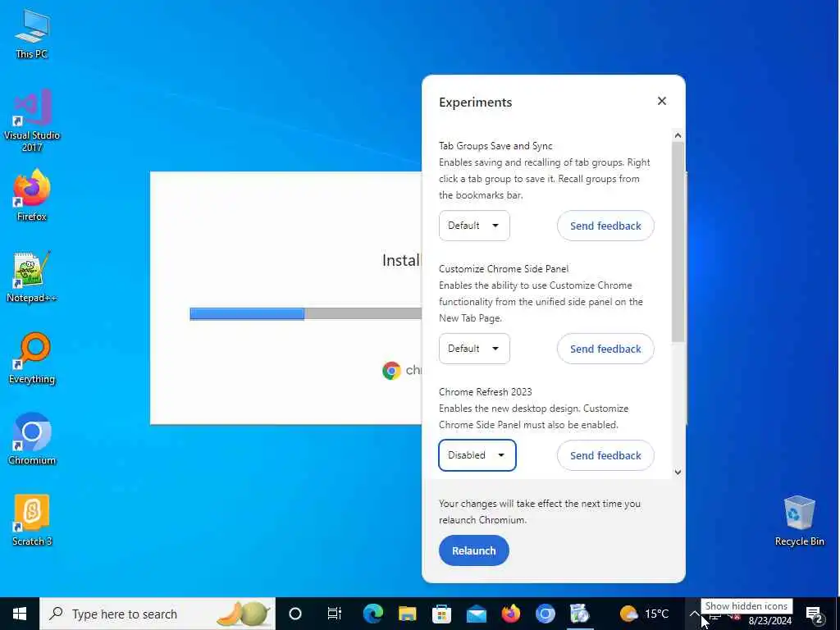
Task: Open Chrome Refresh 2023 Disabled dropdown
Action: click(477, 455)
